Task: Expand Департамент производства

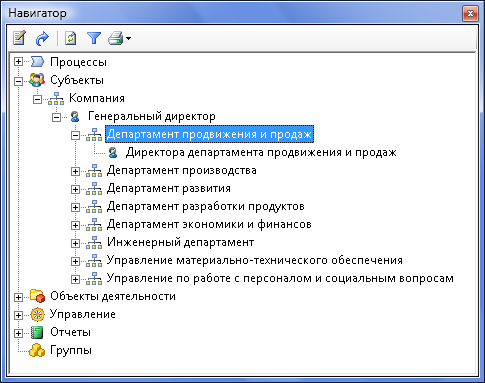Action: point(76,171)
